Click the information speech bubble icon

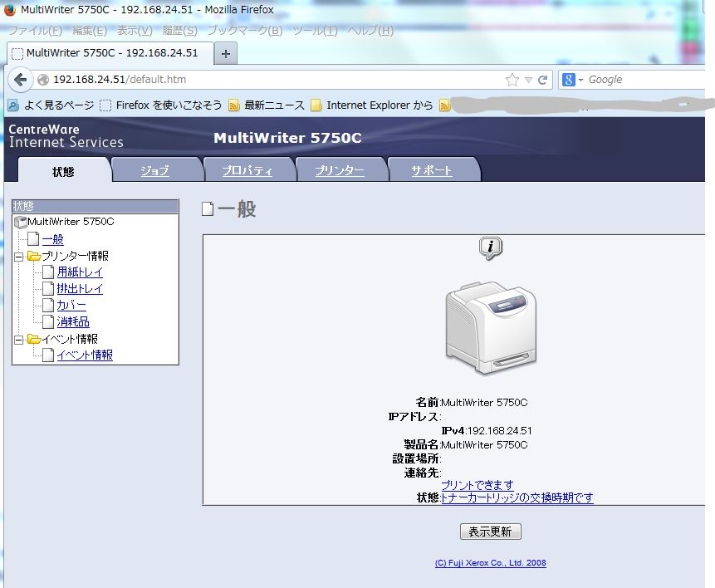[x=490, y=248]
